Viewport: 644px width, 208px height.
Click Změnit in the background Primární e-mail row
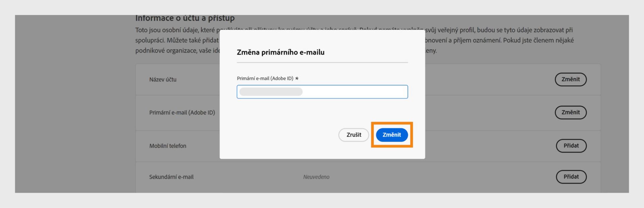pyautogui.click(x=571, y=113)
